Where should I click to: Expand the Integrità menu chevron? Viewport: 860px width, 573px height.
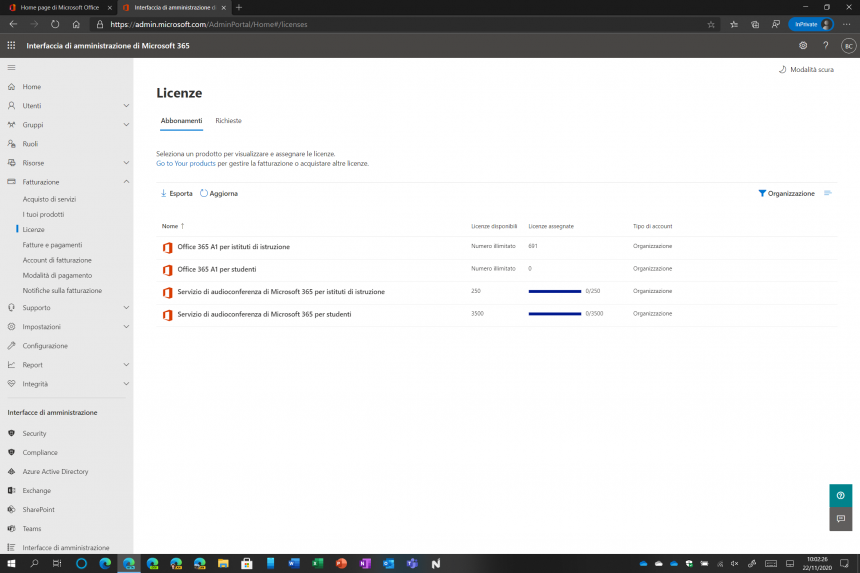(126, 384)
